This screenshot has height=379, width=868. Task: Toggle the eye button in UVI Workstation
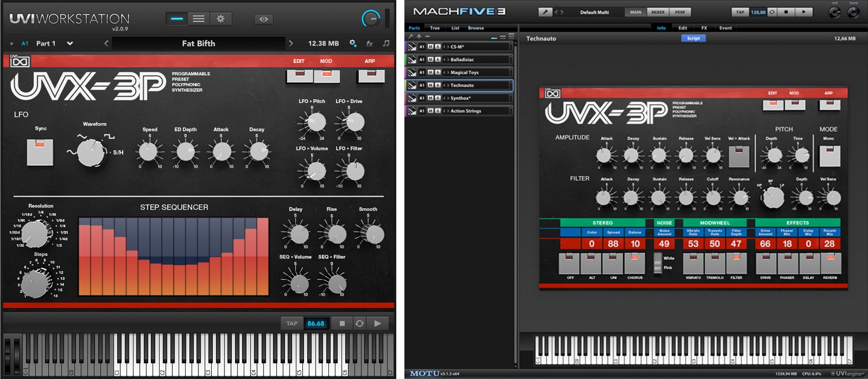263,19
